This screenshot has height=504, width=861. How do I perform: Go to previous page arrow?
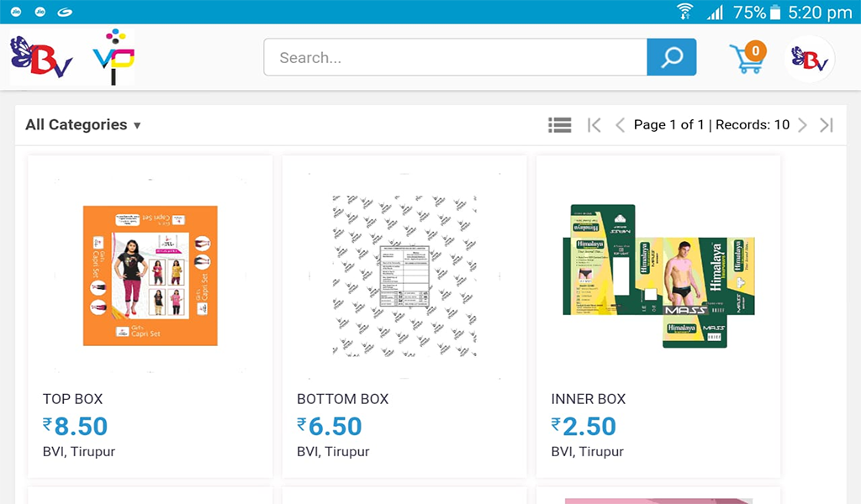620,125
